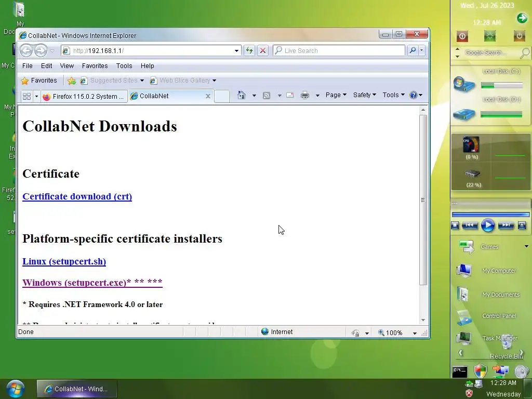
Task: Open the View menu
Action: pyautogui.click(x=67, y=66)
